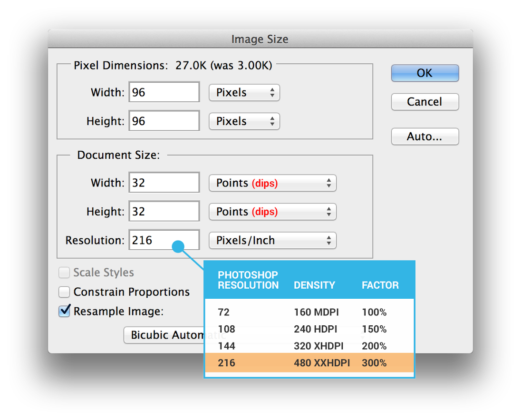Click the Pixel Dimensions Width field
The width and height of the screenshot is (521, 420).
pos(164,92)
